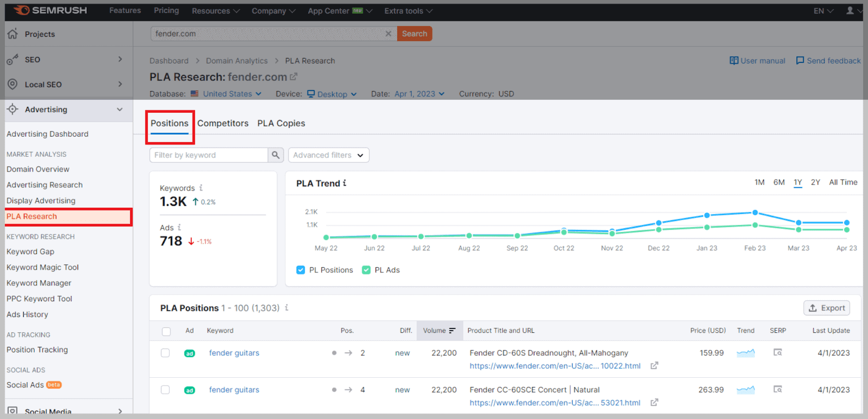Go to Dashboard breadcrumb

point(169,61)
